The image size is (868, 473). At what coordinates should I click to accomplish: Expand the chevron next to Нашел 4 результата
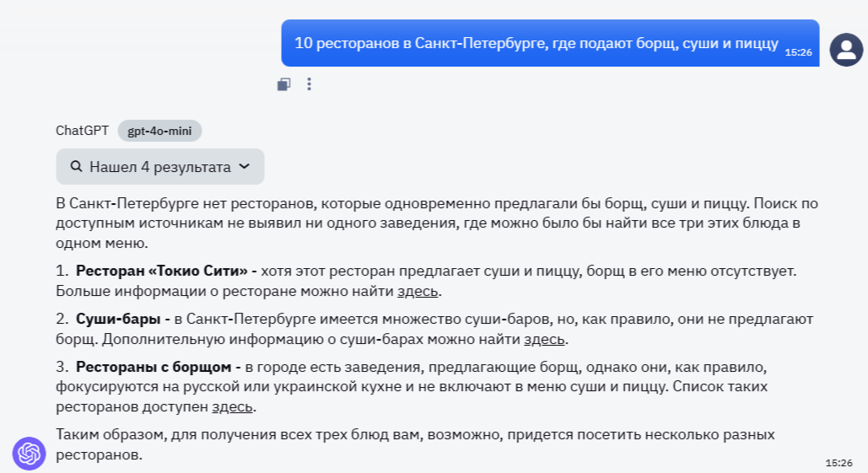tap(245, 167)
